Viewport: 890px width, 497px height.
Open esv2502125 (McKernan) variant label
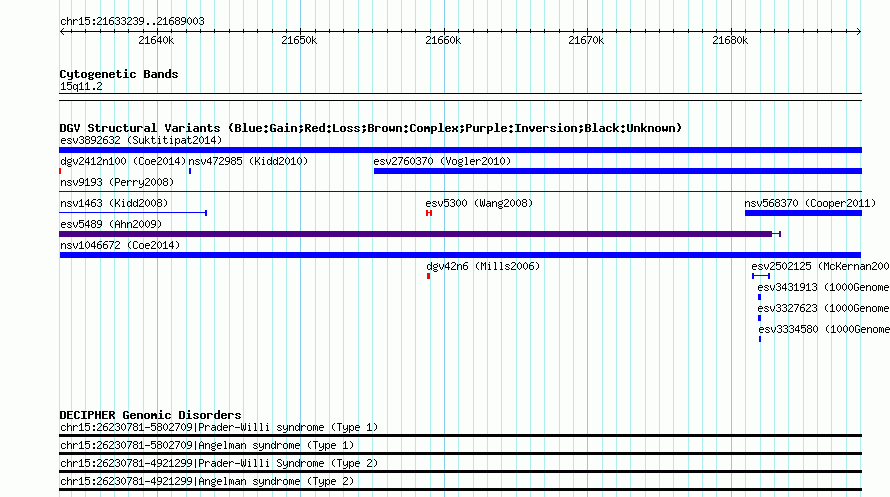coord(820,266)
